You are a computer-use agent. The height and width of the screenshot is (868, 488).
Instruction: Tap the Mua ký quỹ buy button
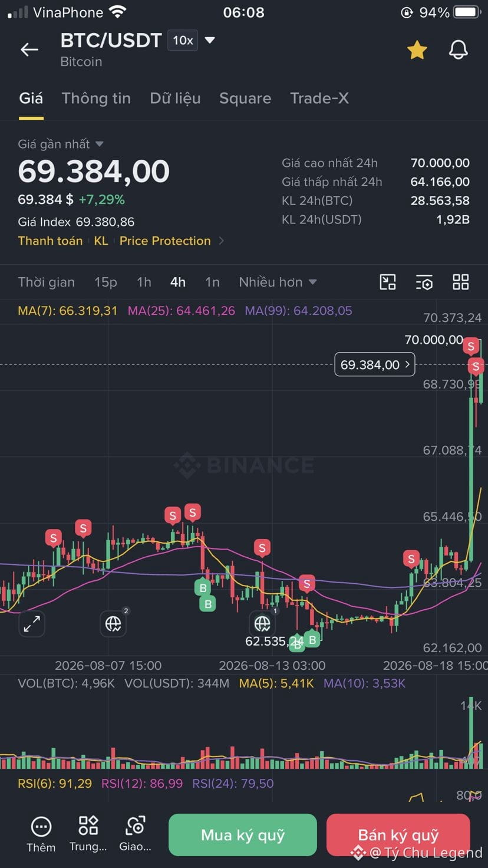pos(243,834)
